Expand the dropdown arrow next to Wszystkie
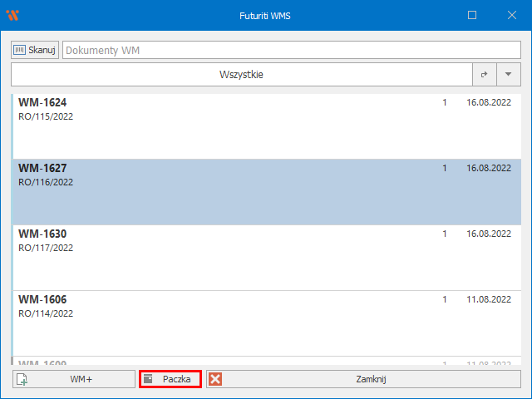 (x=508, y=75)
